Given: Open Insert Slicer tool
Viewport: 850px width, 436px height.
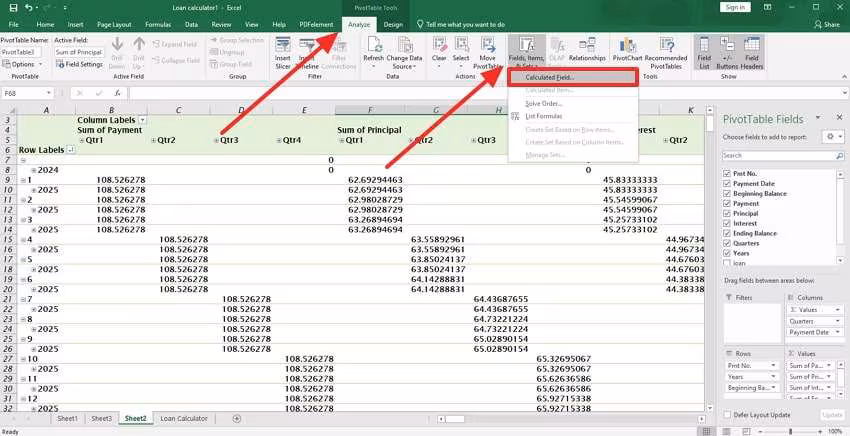Looking at the screenshot, I should click(x=282, y=53).
